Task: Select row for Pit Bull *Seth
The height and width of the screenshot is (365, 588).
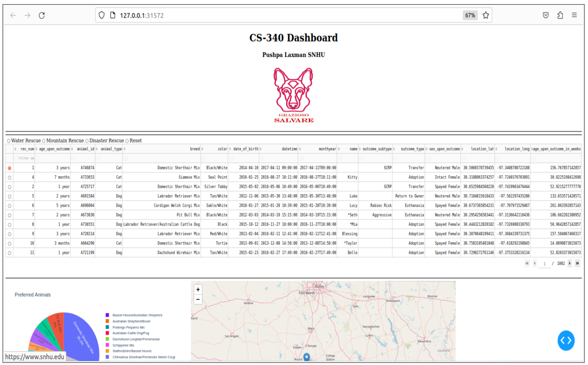Action: tap(9, 215)
